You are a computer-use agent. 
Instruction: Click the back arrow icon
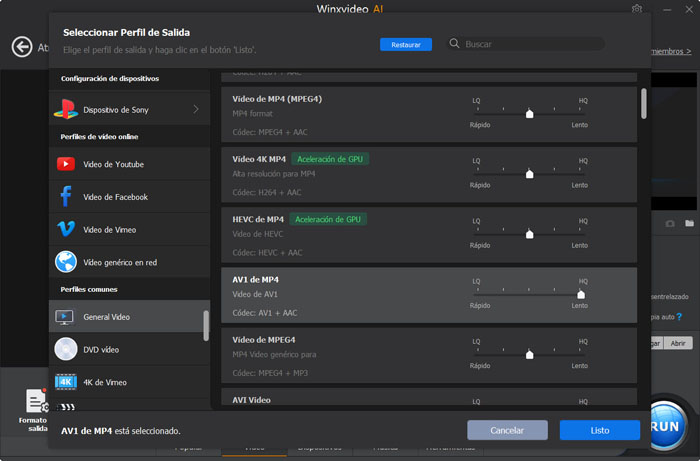coord(22,46)
